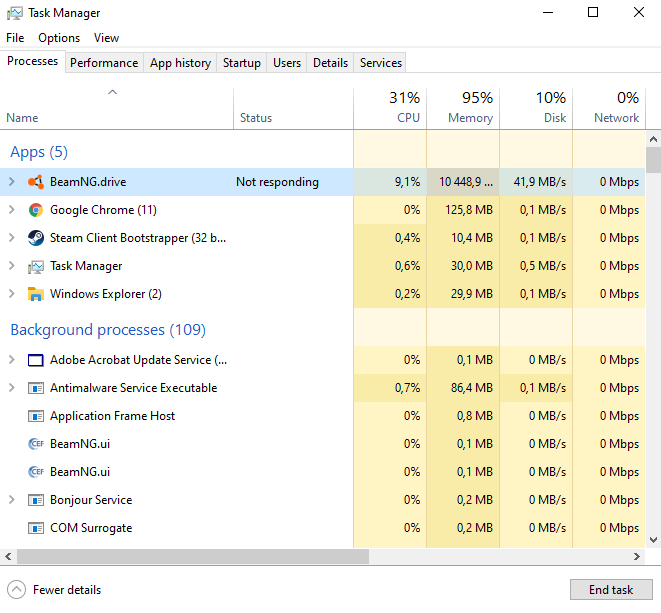The width and height of the screenshot is (661, 613).
Task: Expand the Adobe Acrobat Update Service row
Action: (12, 360)
